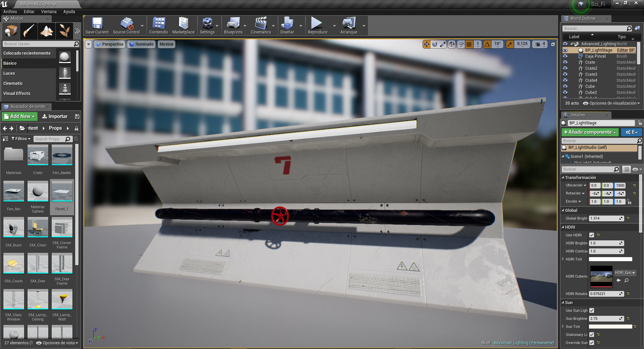Select the Place mode cube icon
This screenshot has width=644, height=349.
click(11, 31)
